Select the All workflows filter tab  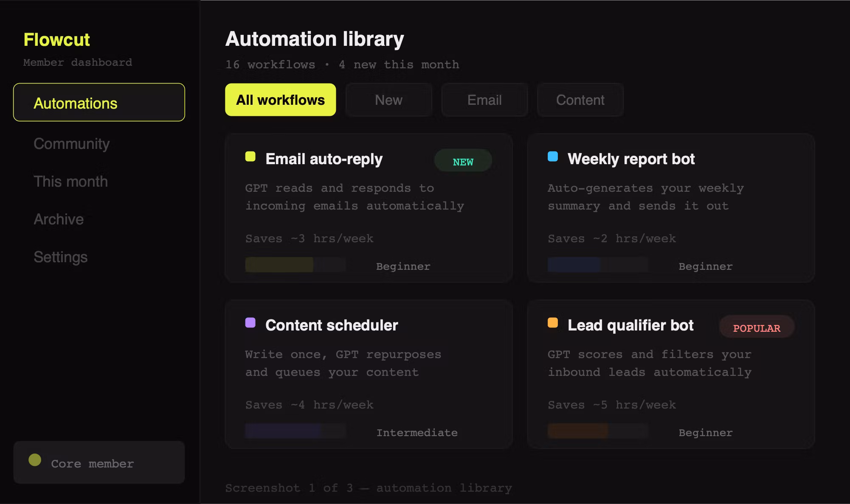[281, 100]
